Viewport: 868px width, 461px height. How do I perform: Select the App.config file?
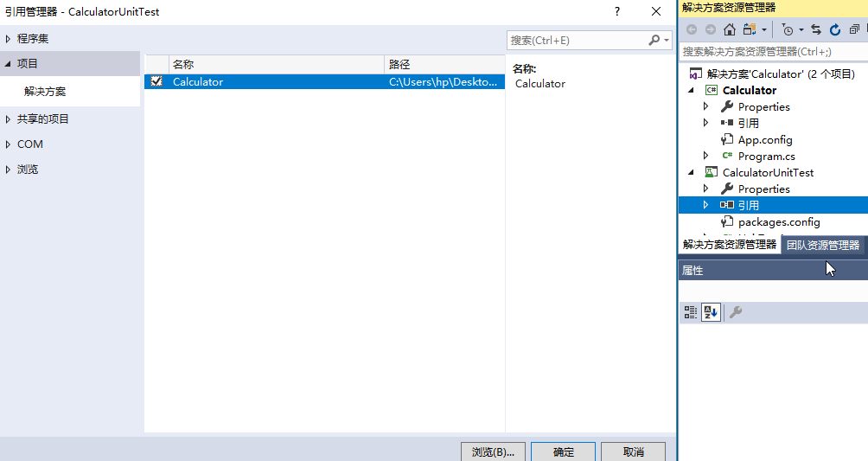[x=765, y=139]
